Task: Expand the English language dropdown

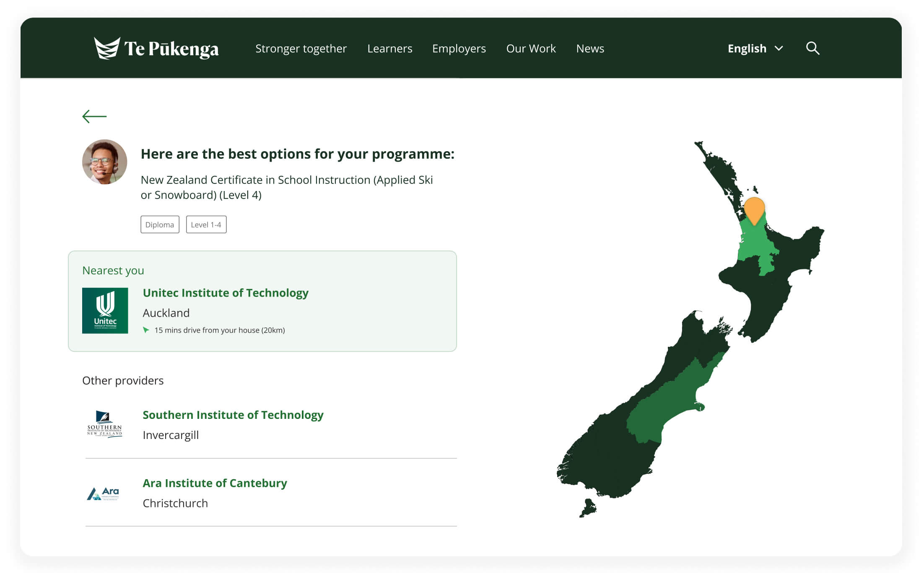Action: click(x=755, y=49)
